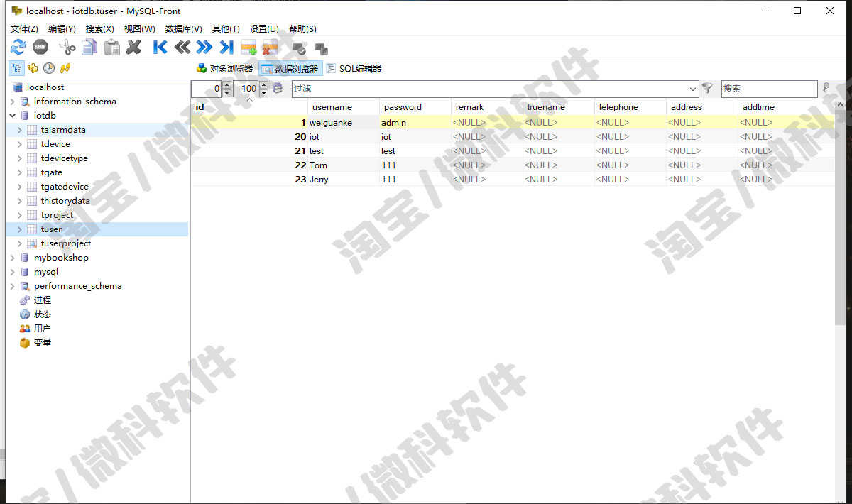Toggle the favorites folders sidebar icon
The height and width of the screenshot is (504, 852).
(x=33, y=68)
